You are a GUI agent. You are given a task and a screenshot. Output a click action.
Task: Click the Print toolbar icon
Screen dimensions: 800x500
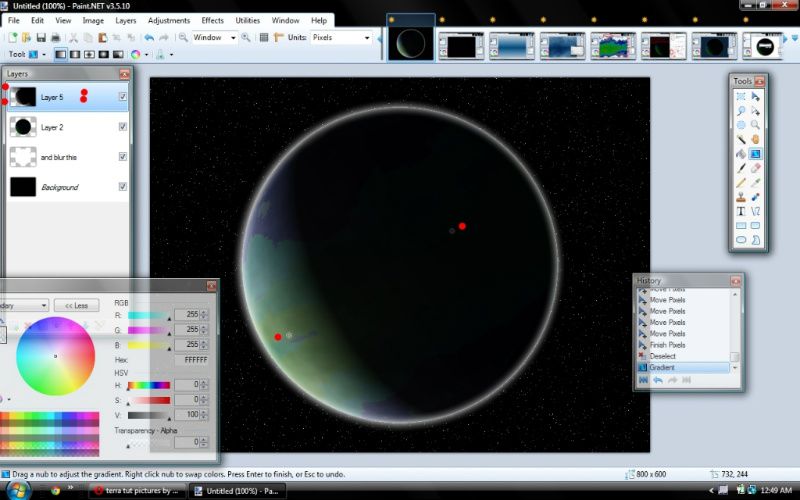coord(56,38)
